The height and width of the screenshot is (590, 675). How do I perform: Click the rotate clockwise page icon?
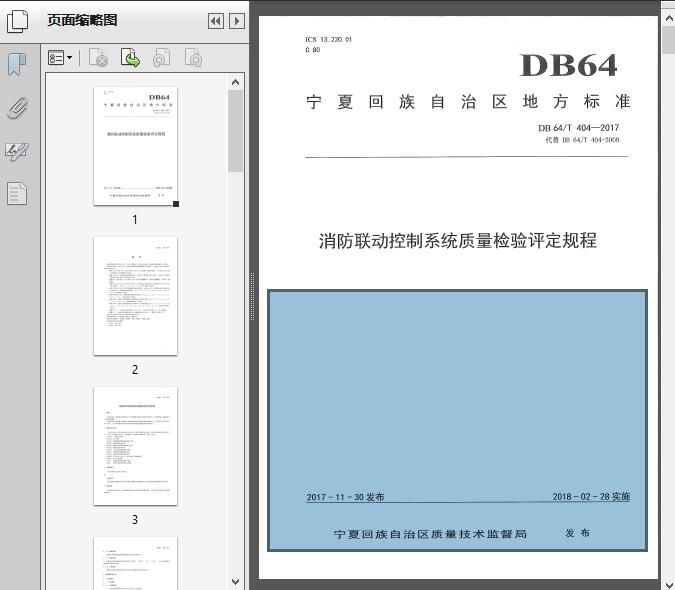[x=193, y=58]
